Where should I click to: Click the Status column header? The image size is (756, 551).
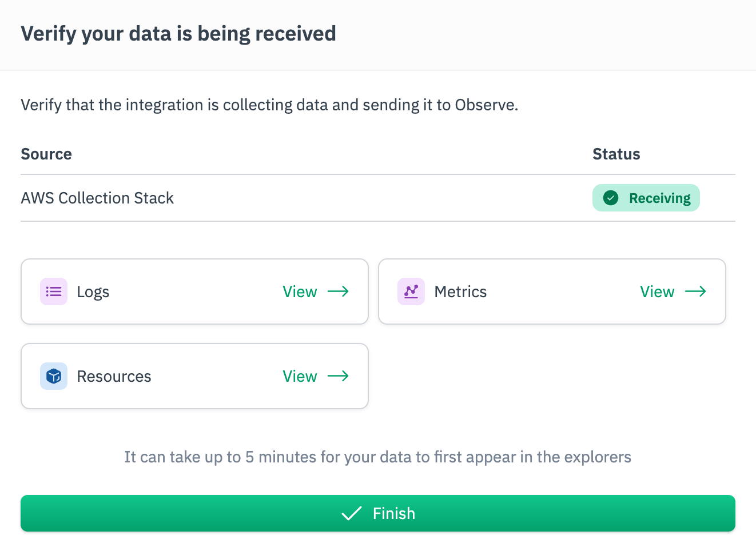tap(616, 154)
